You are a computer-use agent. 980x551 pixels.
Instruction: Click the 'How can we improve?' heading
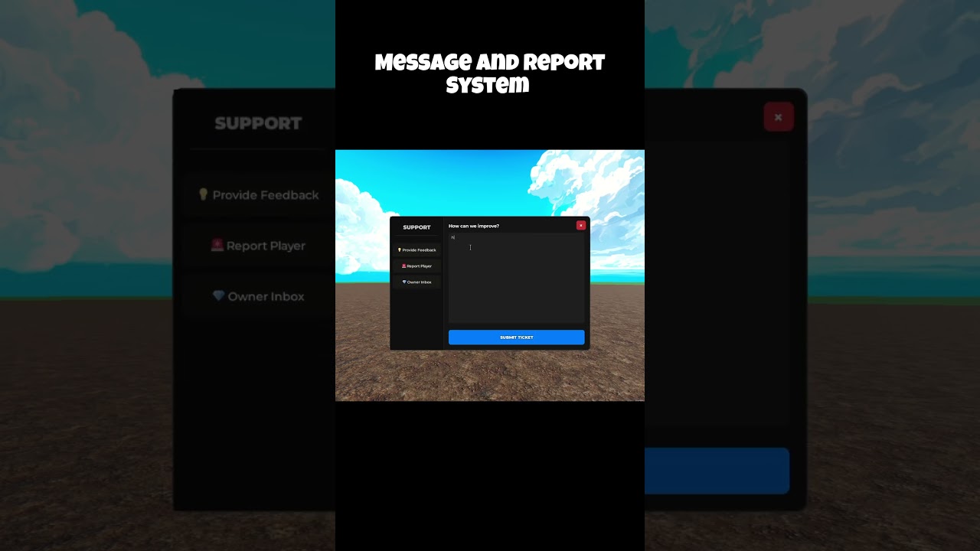pos(474,227)
